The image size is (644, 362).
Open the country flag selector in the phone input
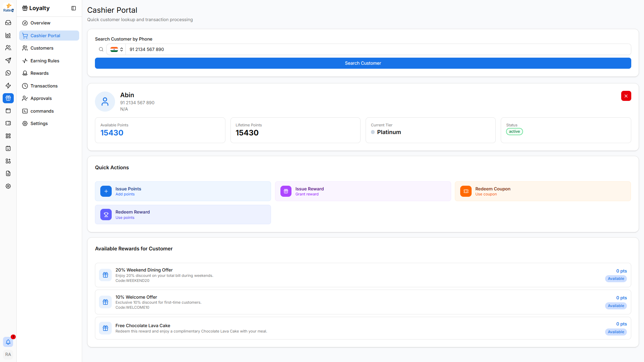pos(116,49)
